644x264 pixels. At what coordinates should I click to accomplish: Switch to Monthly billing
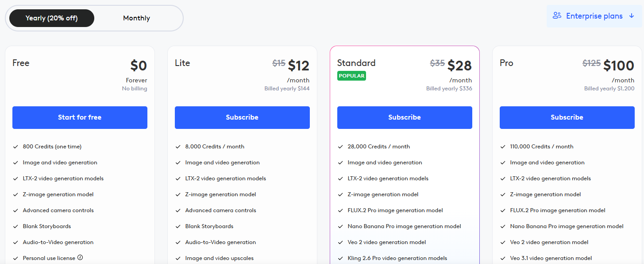(136, 18)
